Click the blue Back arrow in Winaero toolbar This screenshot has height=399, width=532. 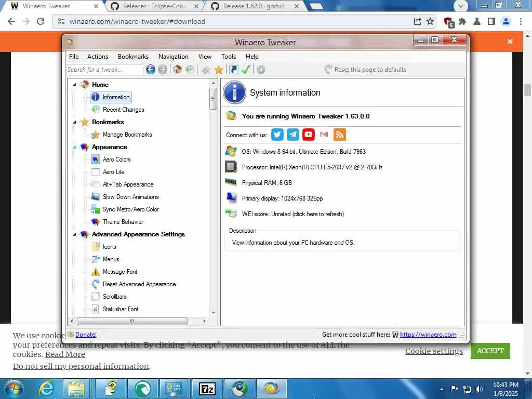click(151, 70)
